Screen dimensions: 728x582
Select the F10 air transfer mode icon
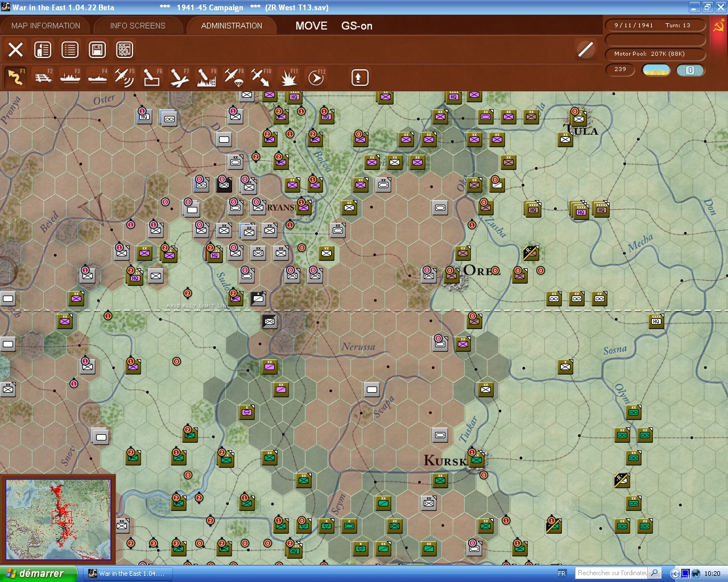[261, 77]
